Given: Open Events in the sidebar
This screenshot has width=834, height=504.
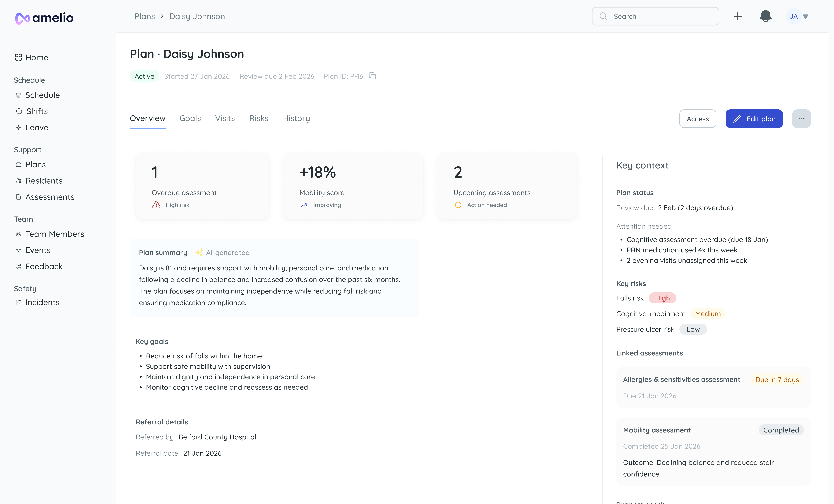Looking at the screenshot, I should coord(33,250).
